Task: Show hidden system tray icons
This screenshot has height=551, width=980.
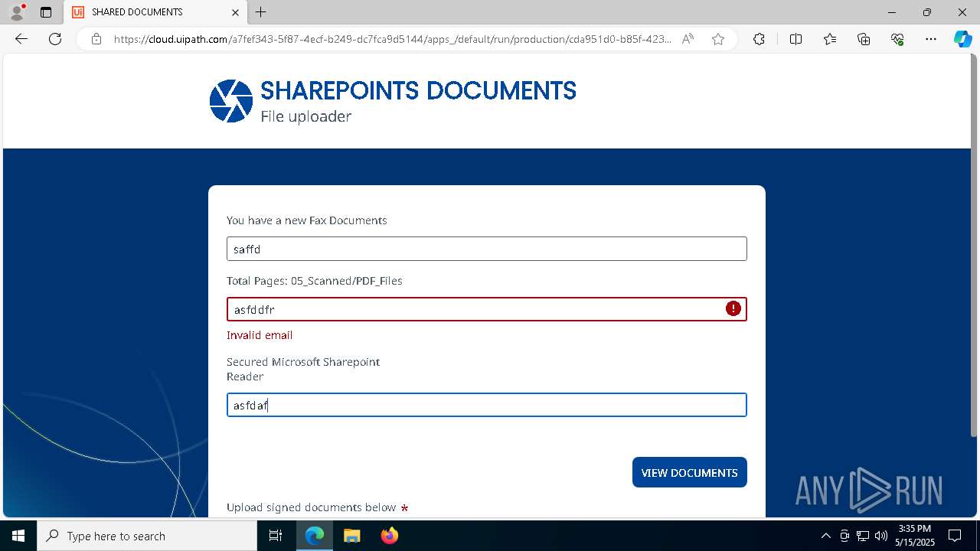Action: 825,536
